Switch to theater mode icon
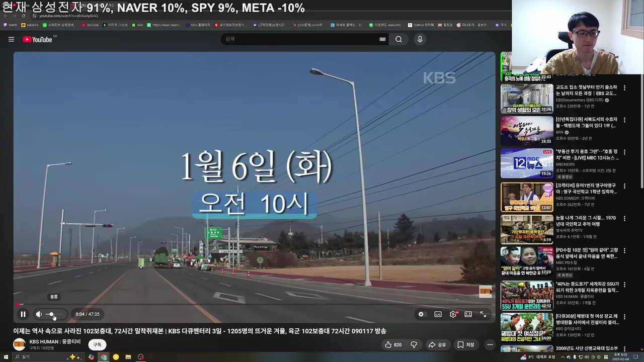This screenshot has height=362, width=644. tap(468, 314)
